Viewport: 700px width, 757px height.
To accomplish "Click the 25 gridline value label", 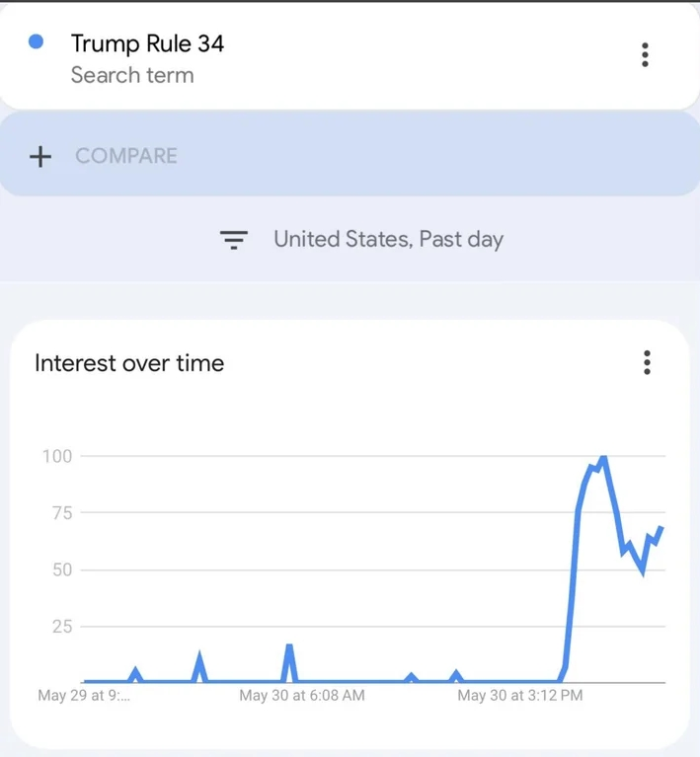I will 62,627.
